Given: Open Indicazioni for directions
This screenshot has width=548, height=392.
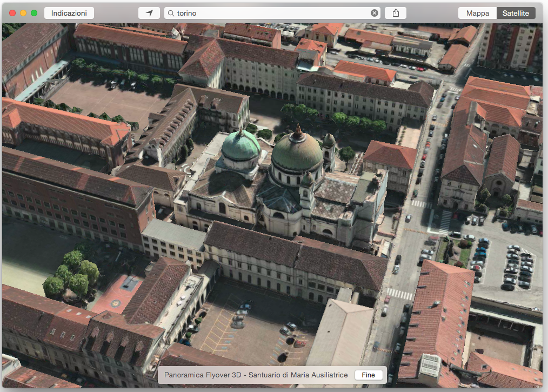Looking at the screenshot, I should [x=69, y=13].
